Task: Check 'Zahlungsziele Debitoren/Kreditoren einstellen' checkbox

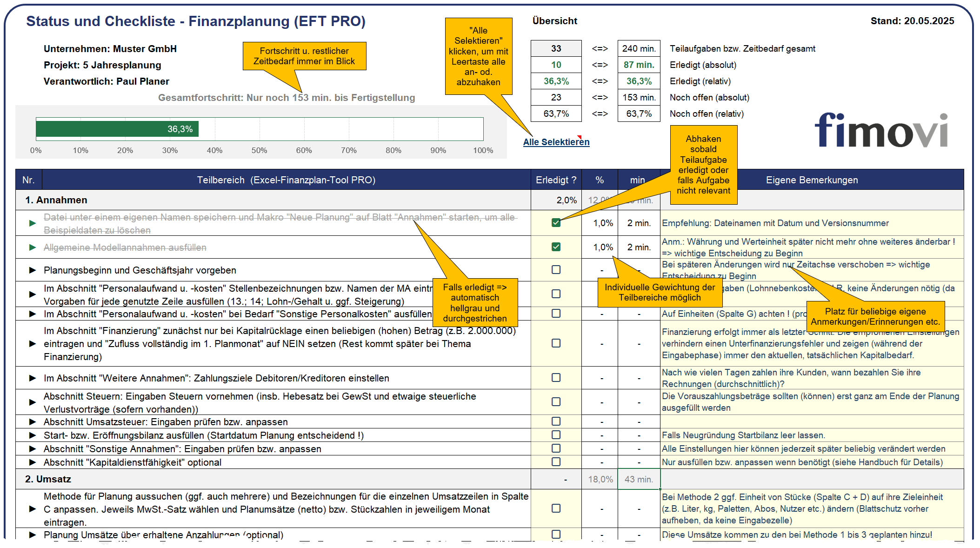Action: pyautogui.click(x=556, y=378)
